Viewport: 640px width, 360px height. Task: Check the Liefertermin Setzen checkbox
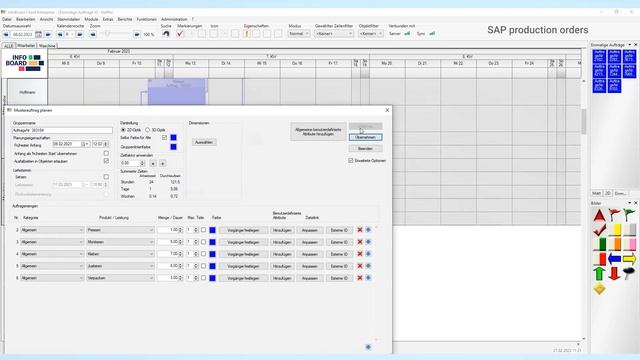(106, 177)
